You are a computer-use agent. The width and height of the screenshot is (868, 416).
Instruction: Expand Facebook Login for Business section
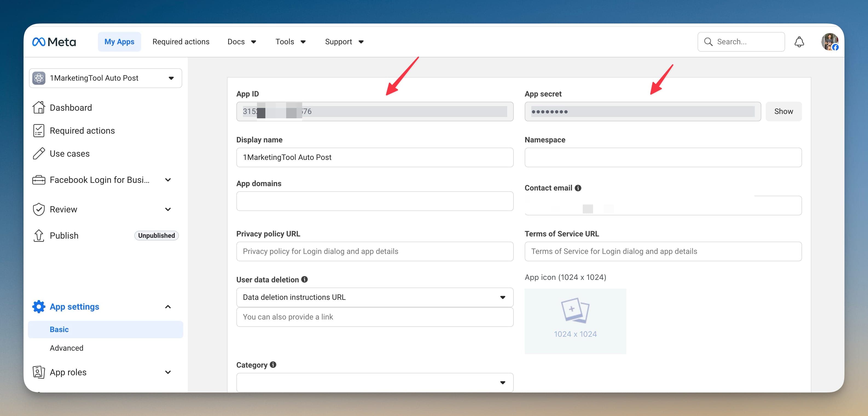point(168,180)
